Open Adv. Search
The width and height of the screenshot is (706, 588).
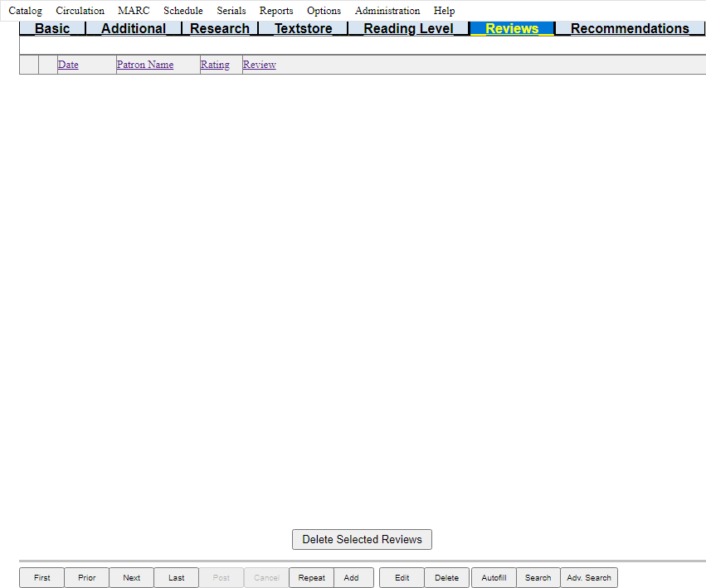tap(589, 578)
